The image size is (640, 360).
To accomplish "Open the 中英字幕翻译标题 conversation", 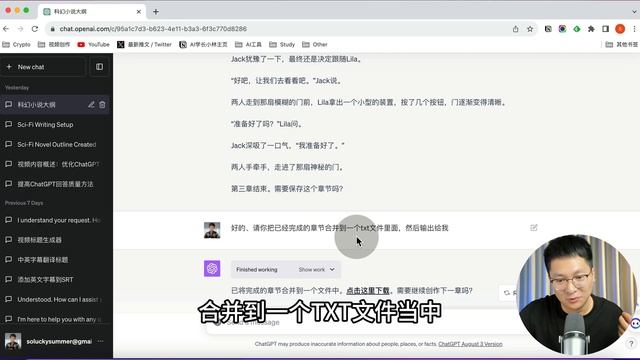I will tap(55, 260).
